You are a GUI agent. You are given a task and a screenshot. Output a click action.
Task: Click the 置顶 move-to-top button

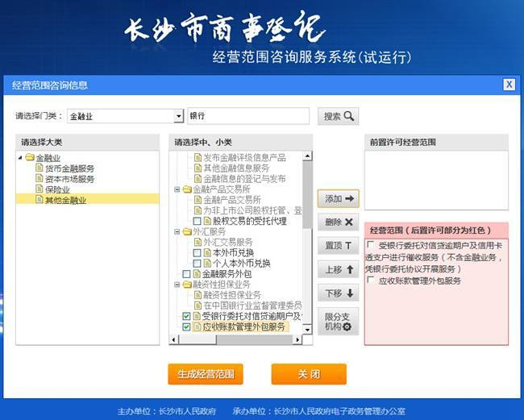click(339, 246)
